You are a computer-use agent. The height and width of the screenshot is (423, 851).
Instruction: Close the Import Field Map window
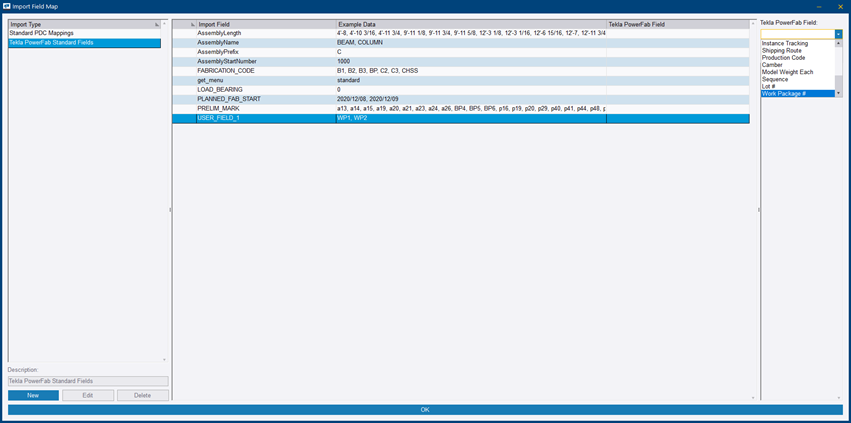(x=841, y=7)
